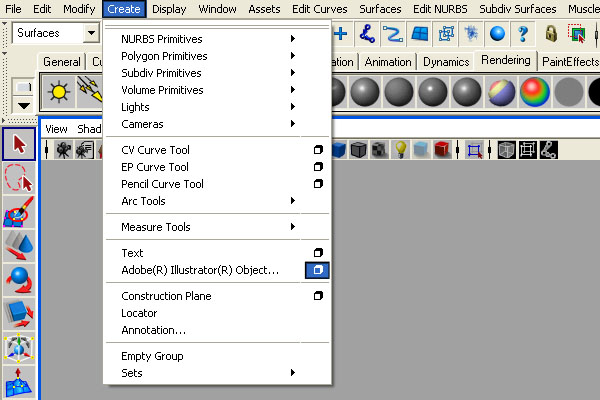Select the Scale tool

(x=19, y=316)
